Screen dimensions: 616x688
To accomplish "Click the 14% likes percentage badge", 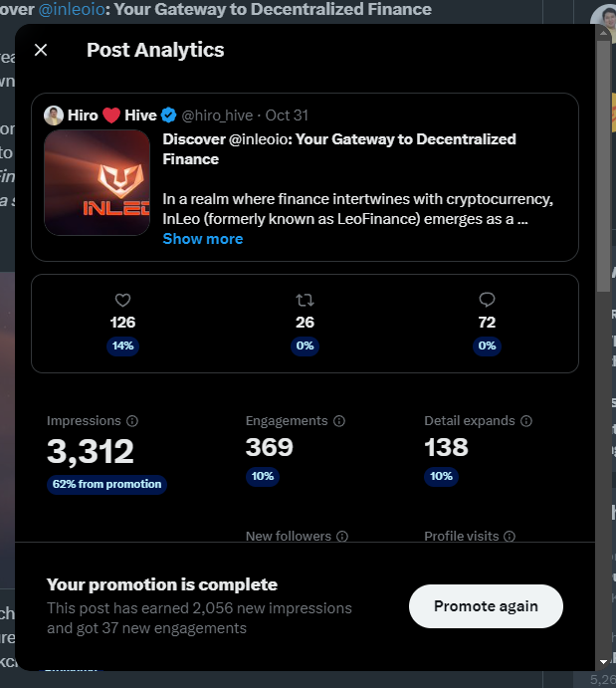I will (x=122, y=345).
